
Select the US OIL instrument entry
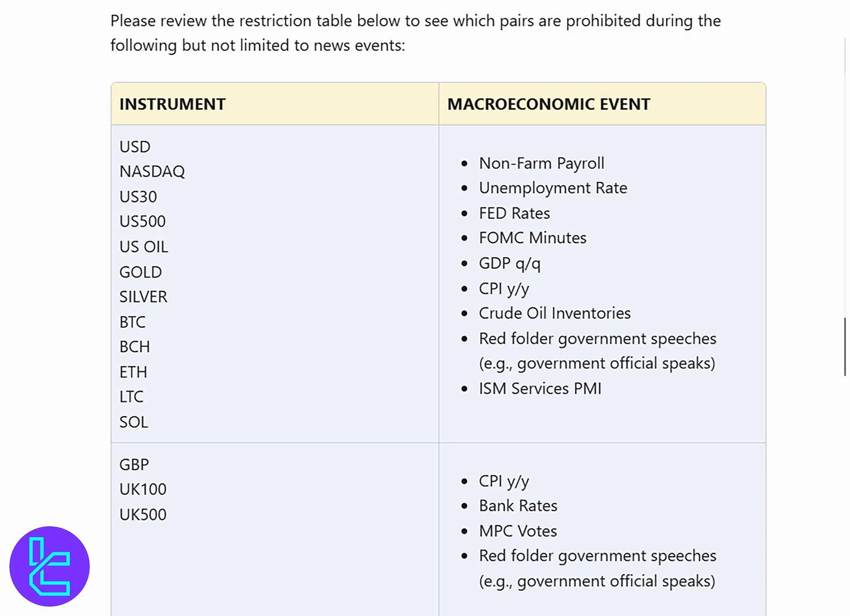(x=144, y=246)
